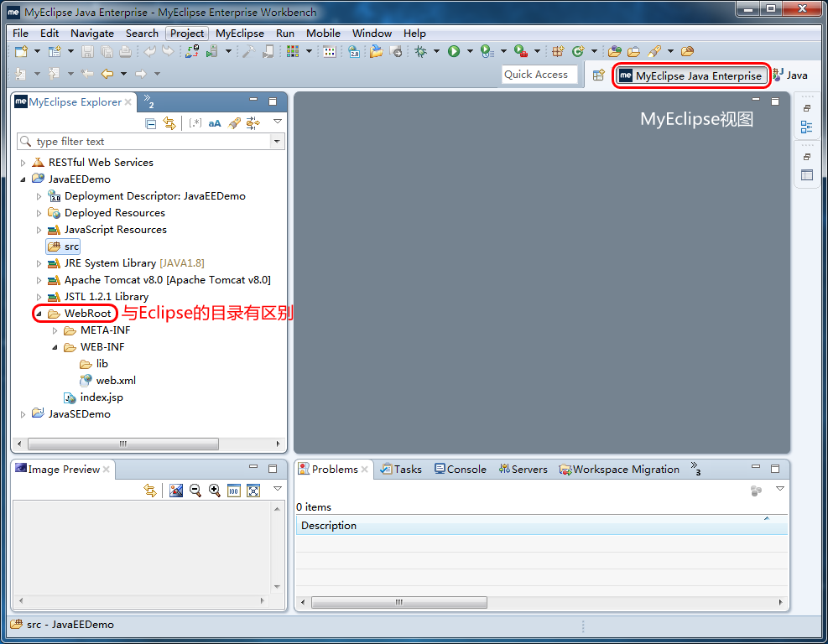Toggle fit-to-window in Image Preview
The height and width of the screenshot is (644, 828).
tap(253, 491)
